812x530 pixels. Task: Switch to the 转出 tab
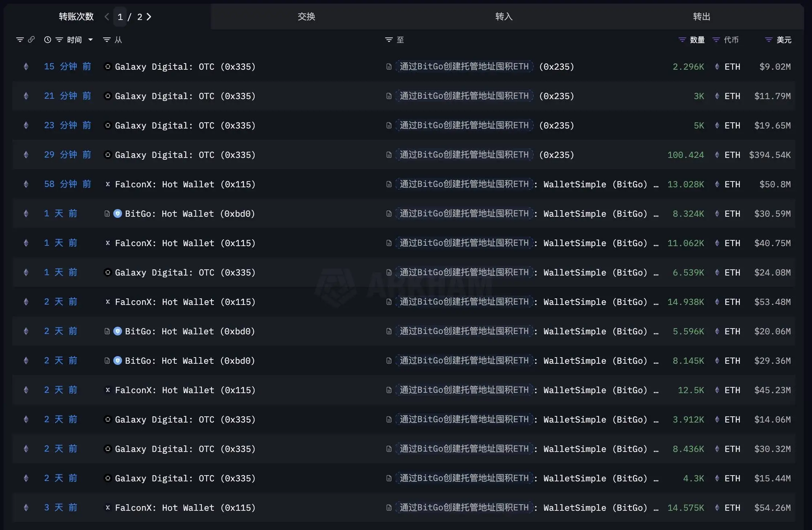[701, 17]
